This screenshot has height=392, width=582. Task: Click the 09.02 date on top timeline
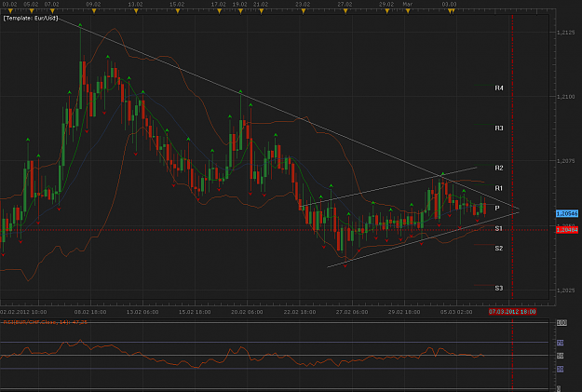(x=93, y=5)
